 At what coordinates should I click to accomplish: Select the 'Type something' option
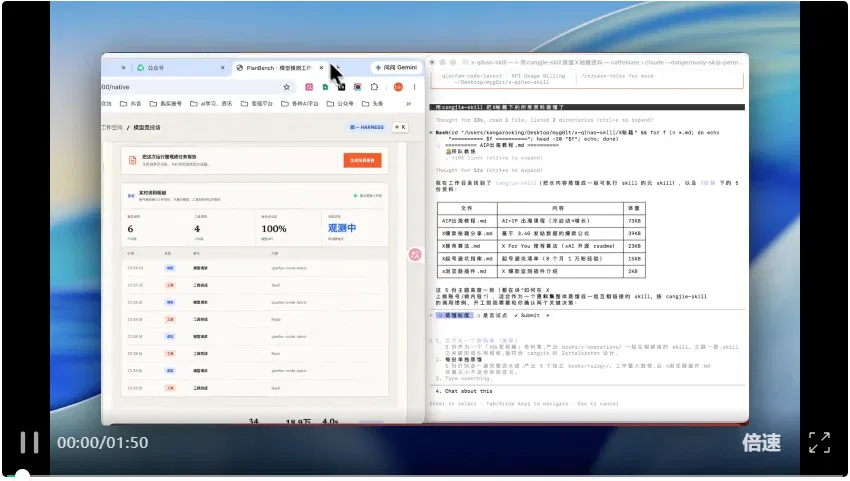[463, 379]
